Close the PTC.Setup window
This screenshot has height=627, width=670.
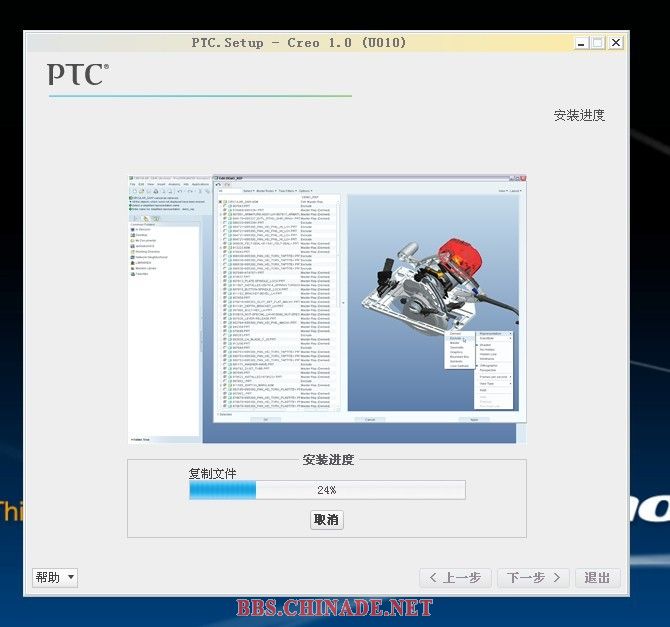tap(616, 43)
